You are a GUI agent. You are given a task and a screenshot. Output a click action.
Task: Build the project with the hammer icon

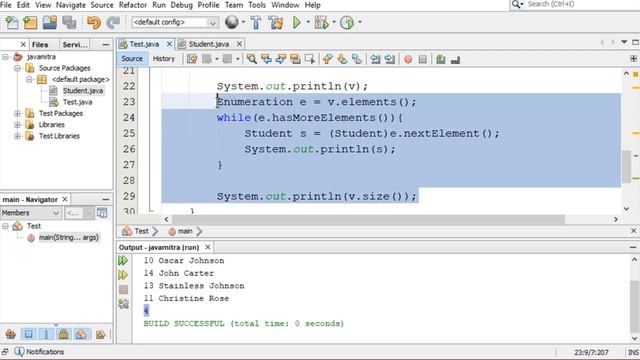click(256, 22)
